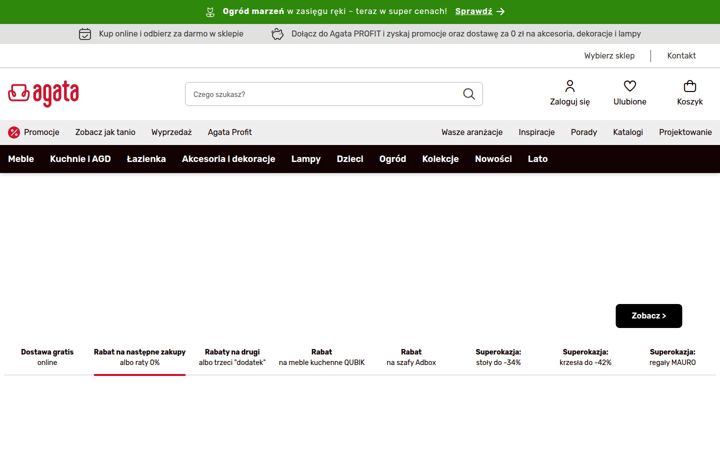Select the Dostawa gratis online tab

[47, 357]
